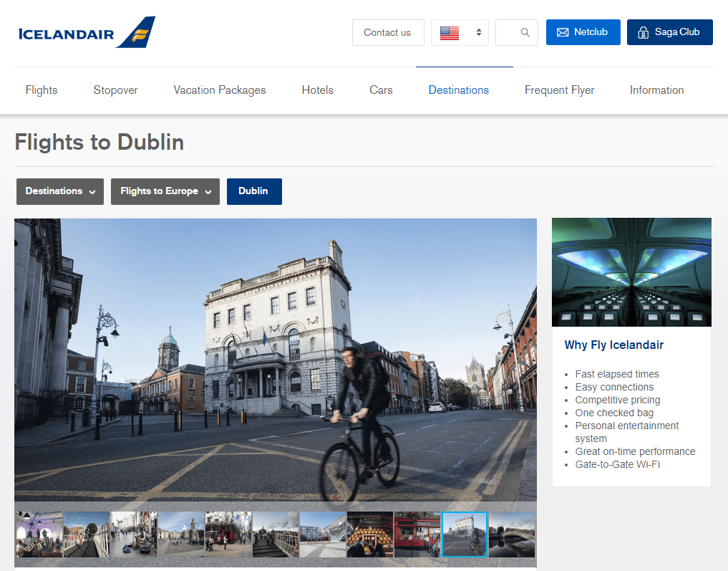The image size is (728, 571).
Task: Go to the Stopover menu item
Action: click(x=115, y=90)
